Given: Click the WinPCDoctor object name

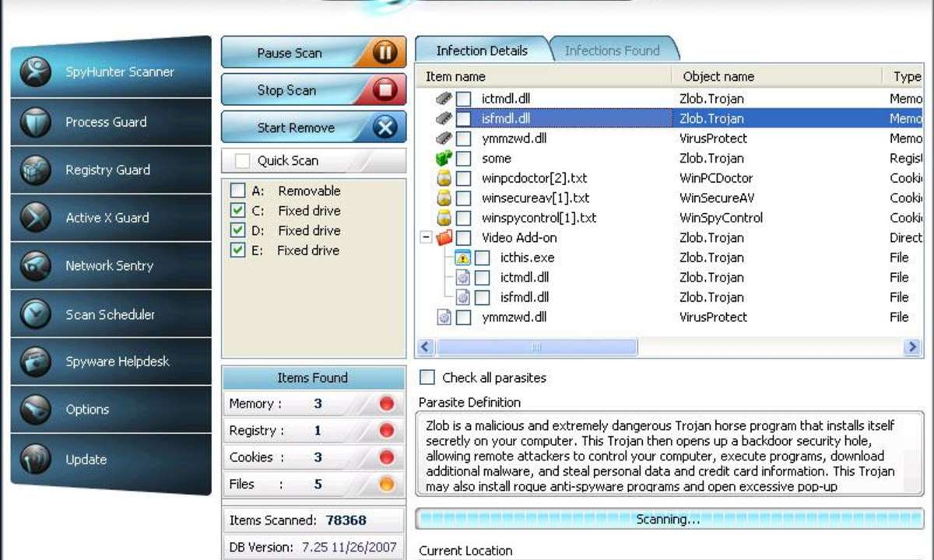Looking at the screenshot, I should tap(716, 178).
